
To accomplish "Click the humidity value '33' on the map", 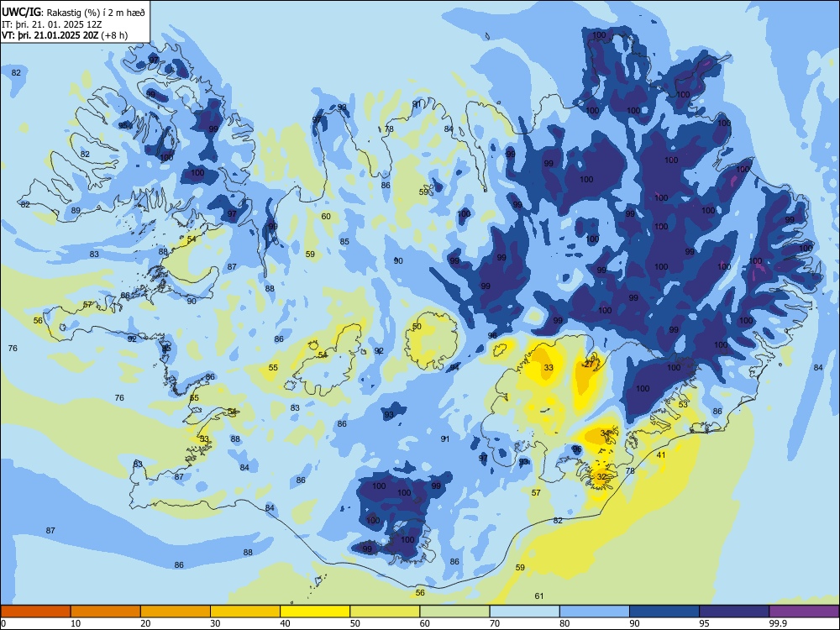I will (x=549, y=368).
